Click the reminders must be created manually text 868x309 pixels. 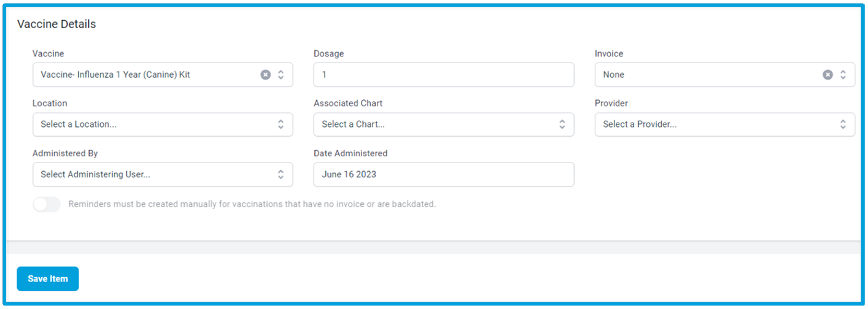252,204
